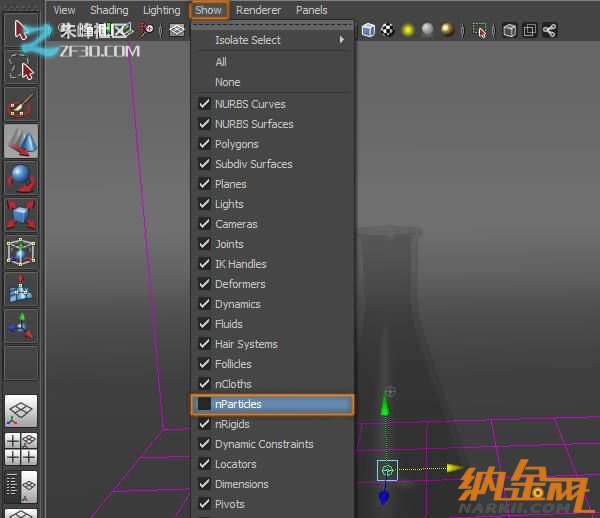
Task: Choose the Paint Selection tool
Action: [x=21, y=104]
